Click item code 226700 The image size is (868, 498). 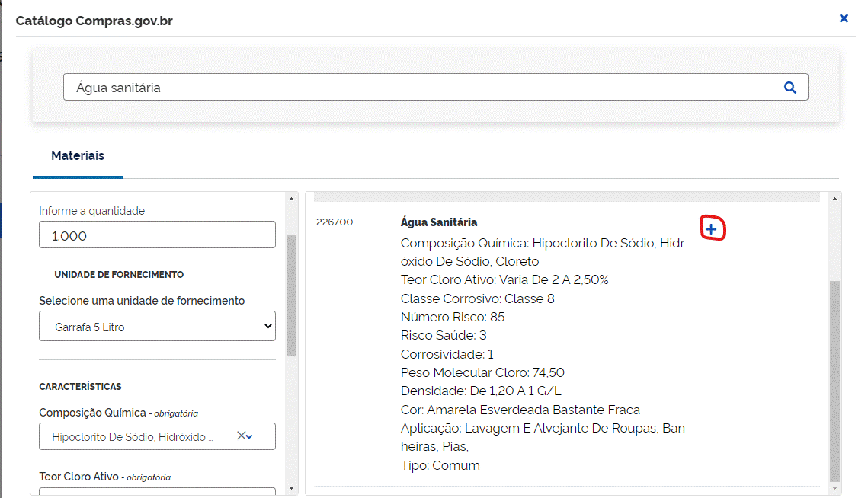pyautogui.click(x=335, y=222)
